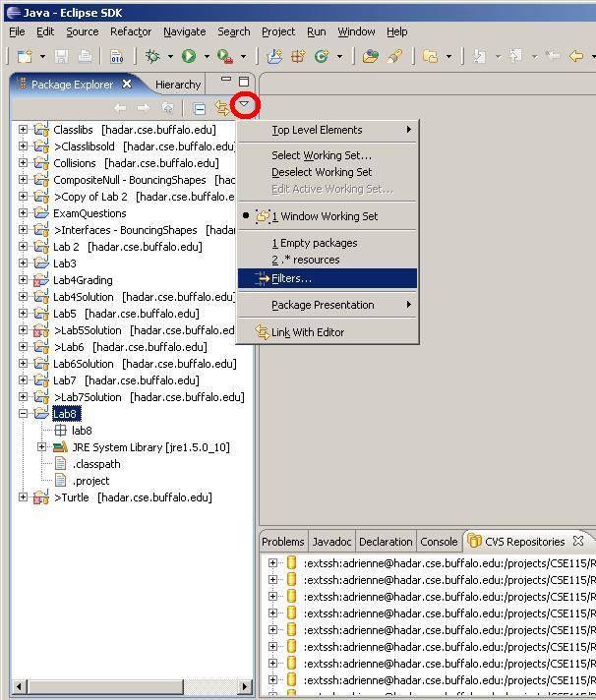Toggle the Empty packages filter entry
596x700 pixels.
coord(315,243)
